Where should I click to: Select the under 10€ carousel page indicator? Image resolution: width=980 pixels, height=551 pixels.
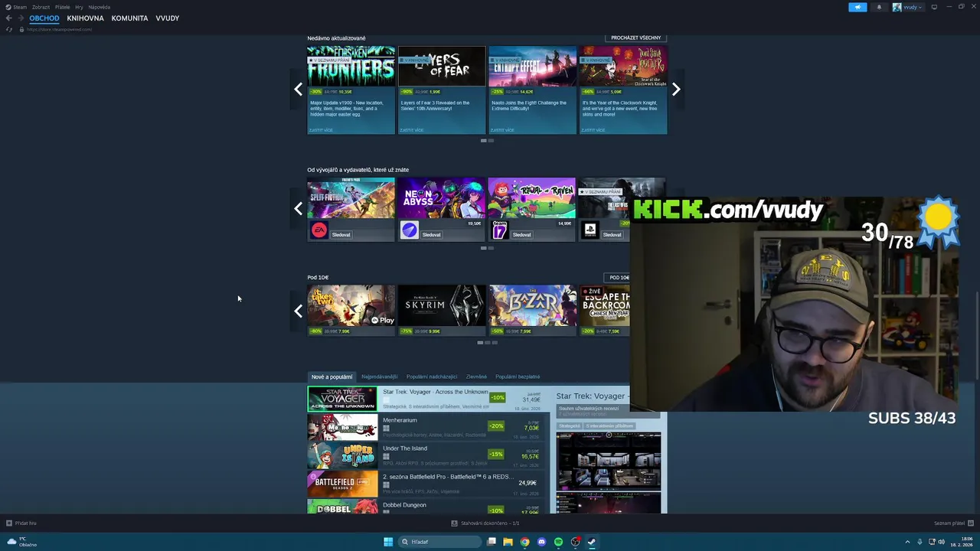pos(487,343)
